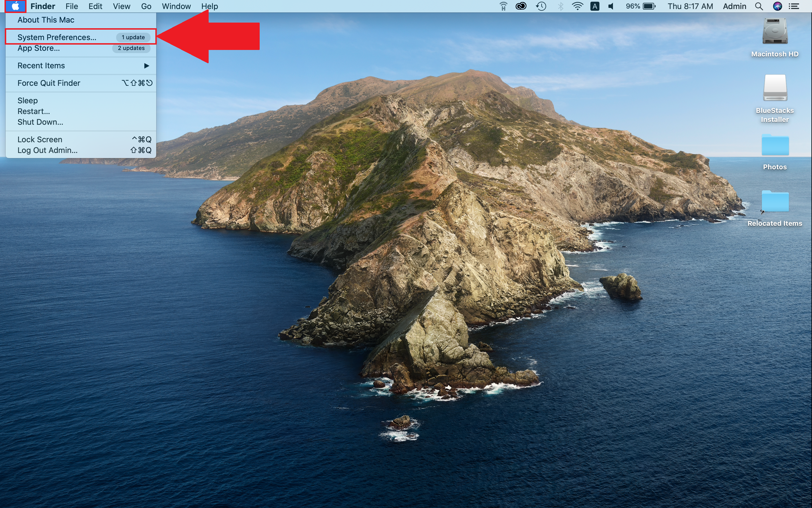Click the Apple menu icon
This screenshot has height=508, width=812.
tap(16, 6)
